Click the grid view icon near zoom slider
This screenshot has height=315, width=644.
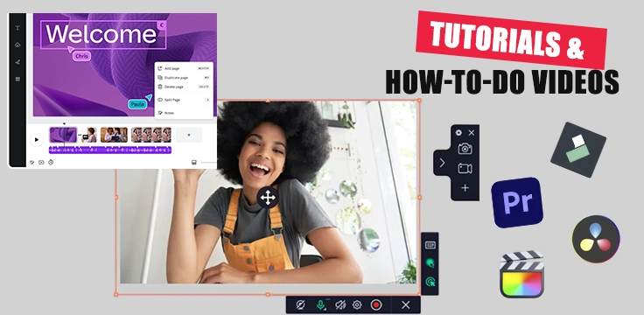(x=194, y=163)
